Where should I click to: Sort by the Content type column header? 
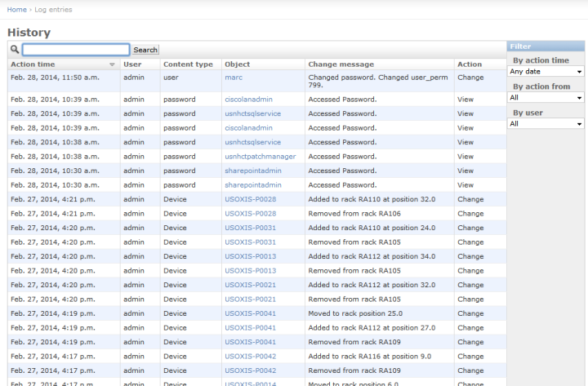189,64
